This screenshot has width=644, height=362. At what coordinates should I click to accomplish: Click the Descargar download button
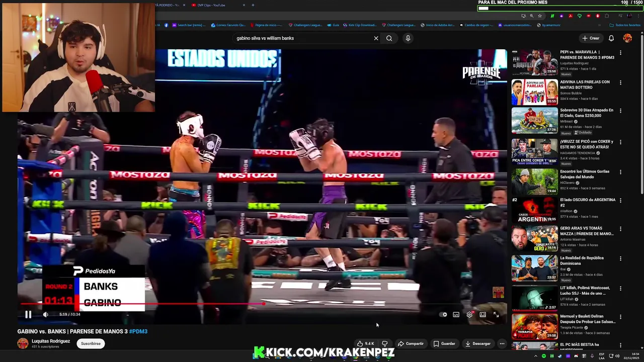click(478, 344)
